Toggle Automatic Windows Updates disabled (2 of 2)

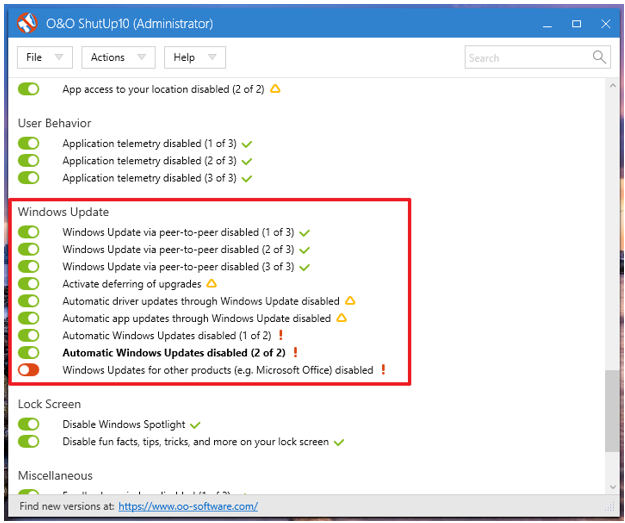(29, 352)
